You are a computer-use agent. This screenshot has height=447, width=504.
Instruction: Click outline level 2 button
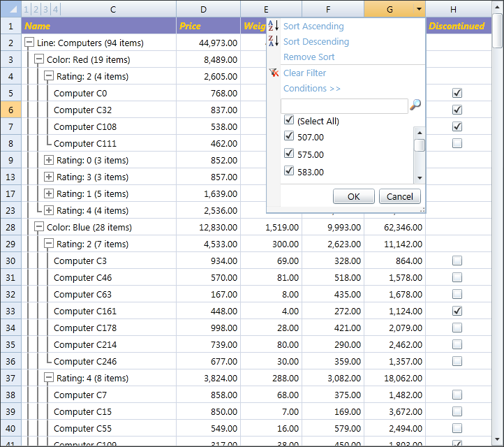point(36,9)
